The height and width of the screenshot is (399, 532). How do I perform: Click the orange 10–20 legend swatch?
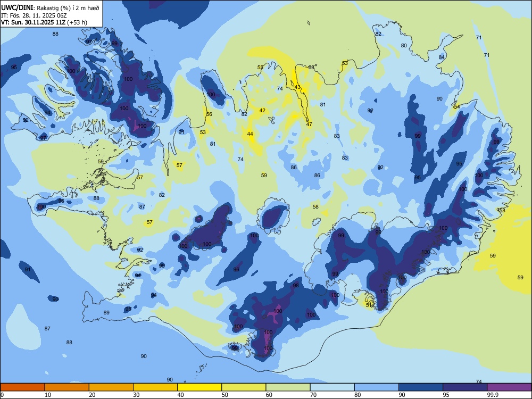pos(67,387)
